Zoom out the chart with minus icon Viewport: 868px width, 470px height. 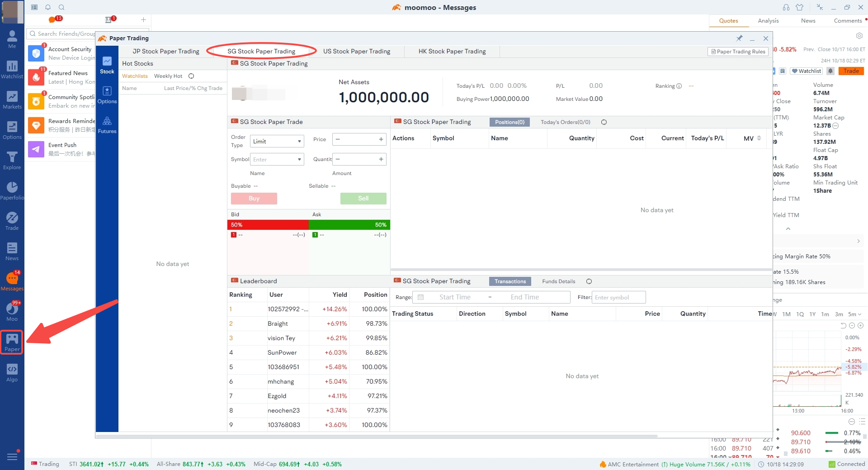[852, 326]
